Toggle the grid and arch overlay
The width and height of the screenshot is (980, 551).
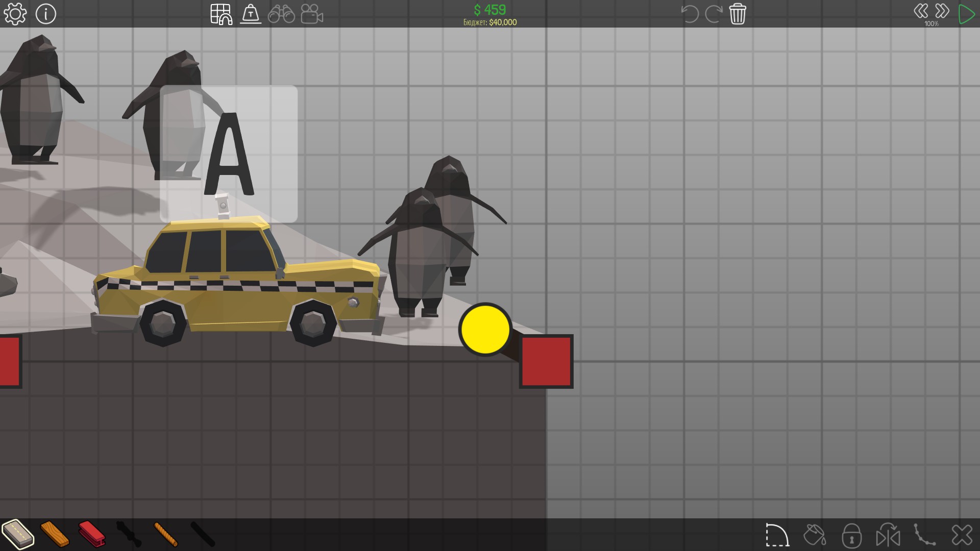[x=221, y=14]
